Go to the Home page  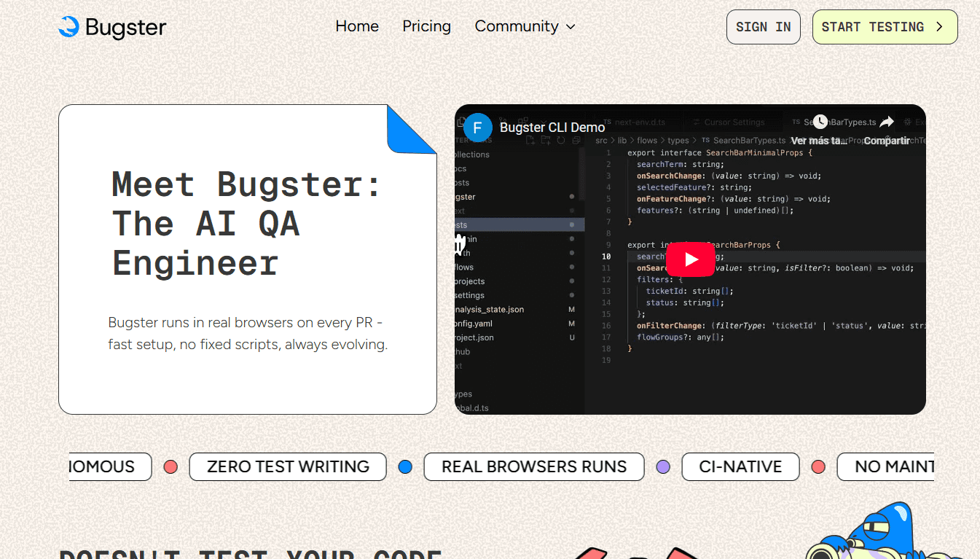357,26
